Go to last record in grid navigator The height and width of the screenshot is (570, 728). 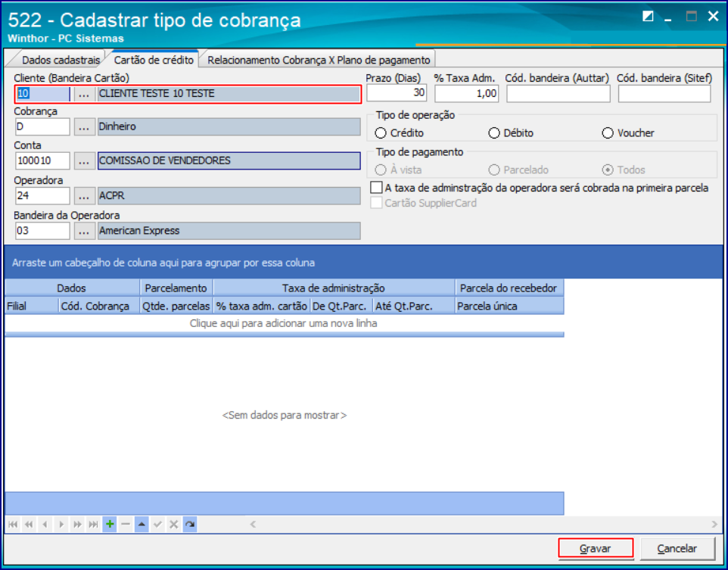93,525
